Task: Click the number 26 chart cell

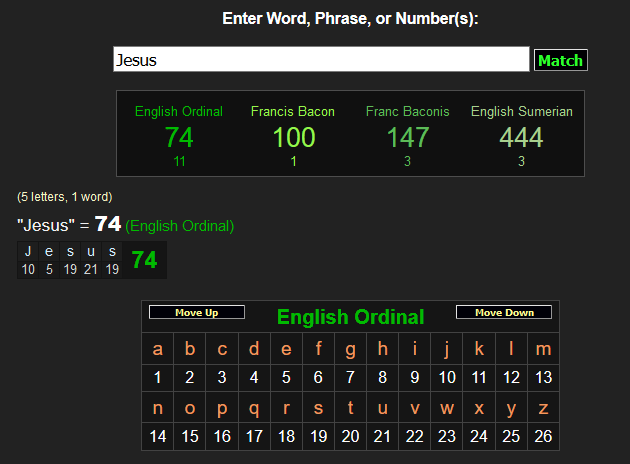Action: click(543, 436)
